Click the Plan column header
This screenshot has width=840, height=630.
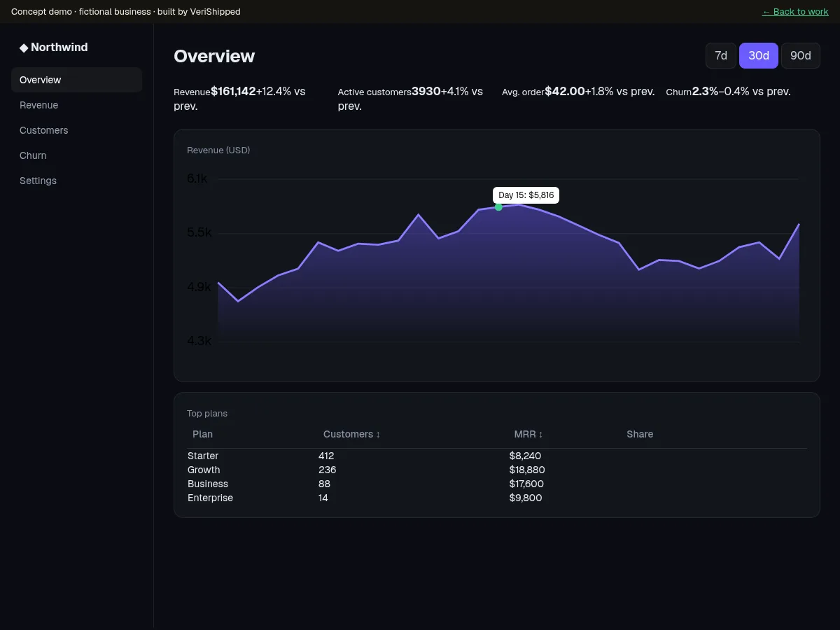click(202, 434)
